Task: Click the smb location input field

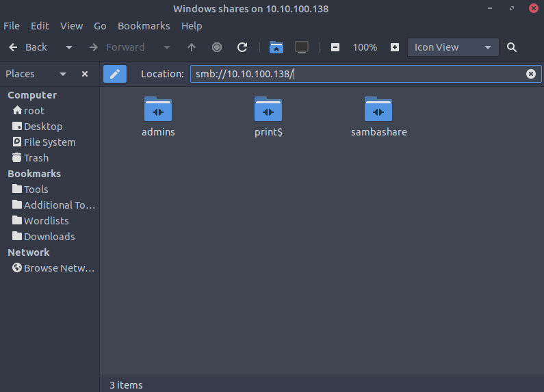Action: [x=356, y=74]
